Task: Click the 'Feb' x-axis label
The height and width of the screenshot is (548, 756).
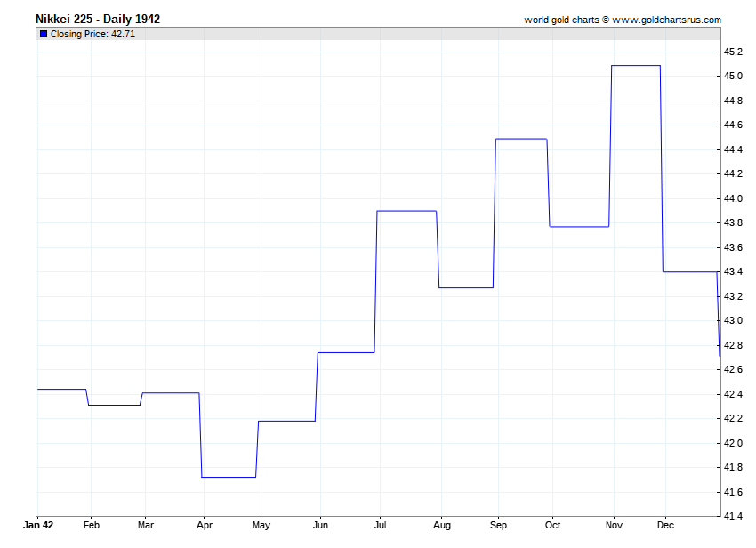Action: [91, 525]
